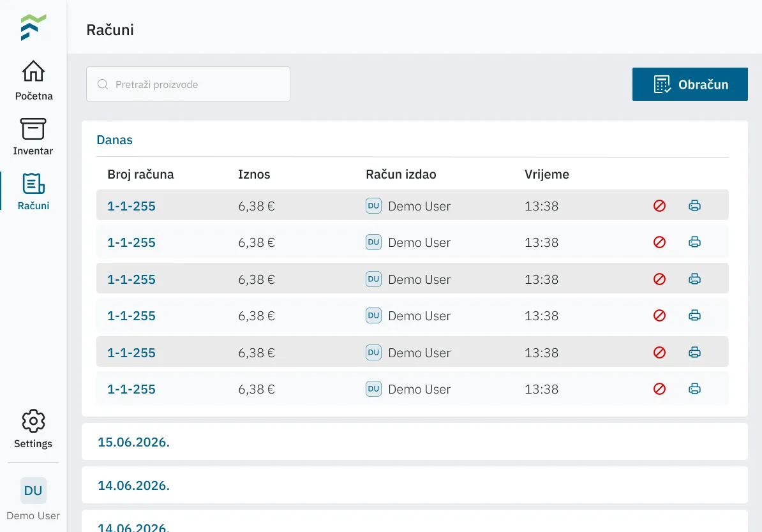Screen dimensions: 762x532
Task: Expand the 15.06.2026. section
Action: tap(415, 441)
